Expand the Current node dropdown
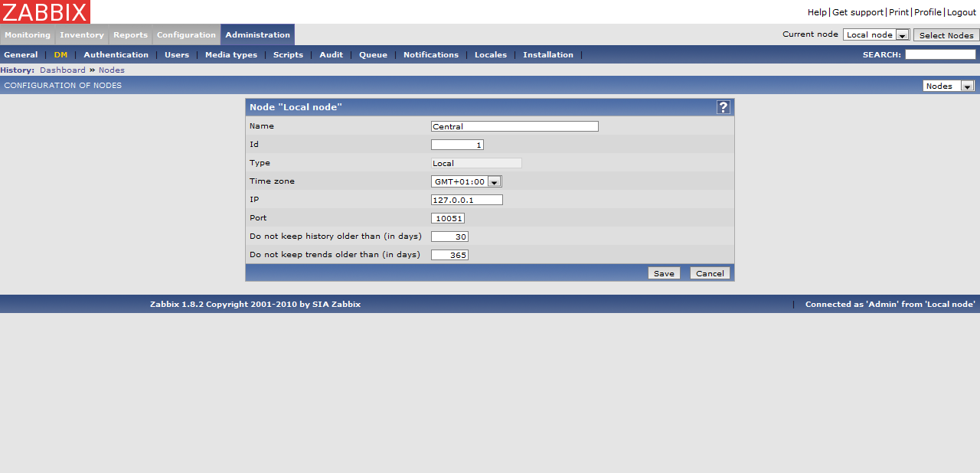Image resolution: width=980 pixels, height=473 pixels. (x=876, y=35)
